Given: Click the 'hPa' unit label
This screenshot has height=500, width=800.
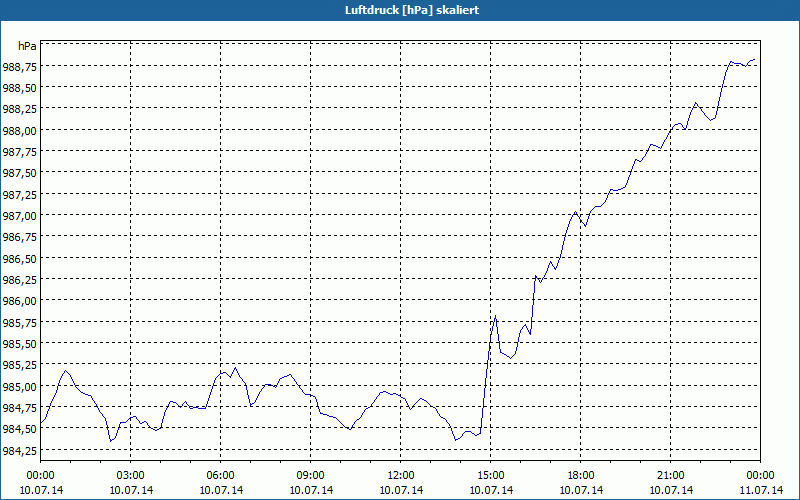Looking at the screenshot, I should coord(27,46).
